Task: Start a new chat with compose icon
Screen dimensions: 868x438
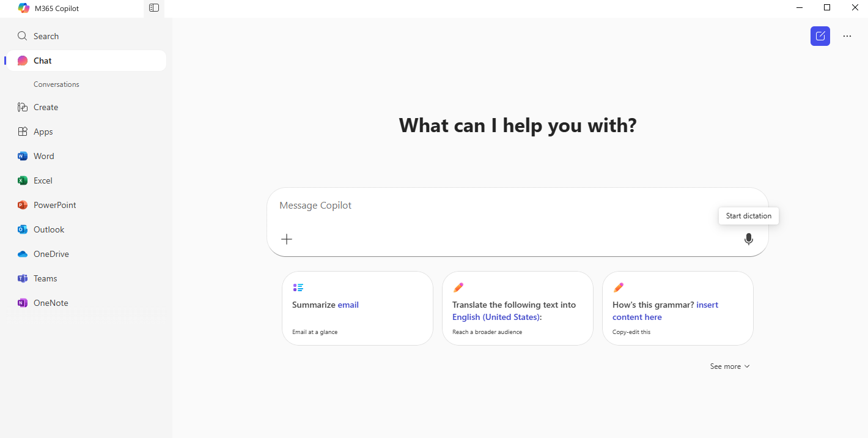Action: (x=820, y=36)
